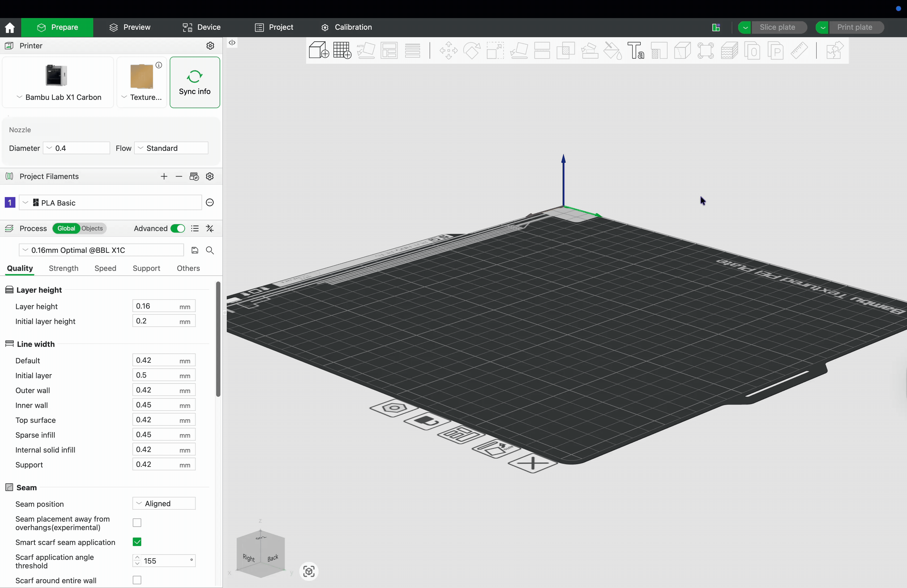Expand the 0.16mm Optimal preset dropdown
Image resolution: width=907 pixels, height=588 pixels.
pos(101,250)
